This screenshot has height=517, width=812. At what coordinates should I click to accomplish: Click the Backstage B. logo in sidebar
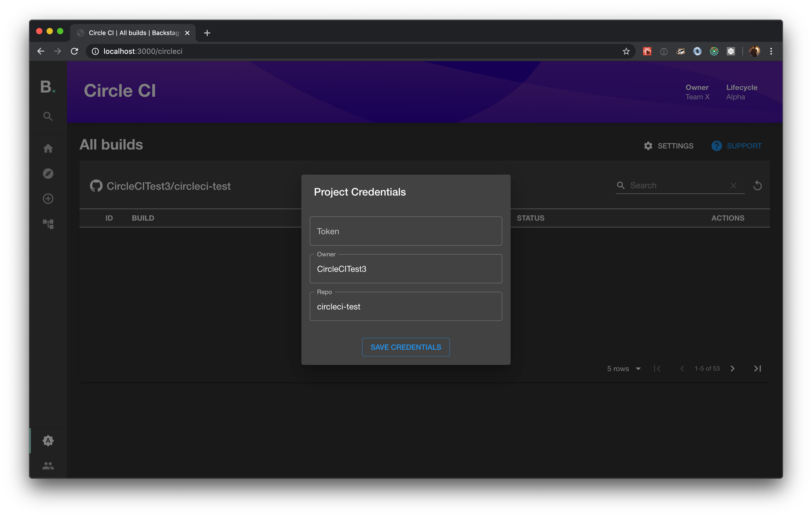point(48,87)
